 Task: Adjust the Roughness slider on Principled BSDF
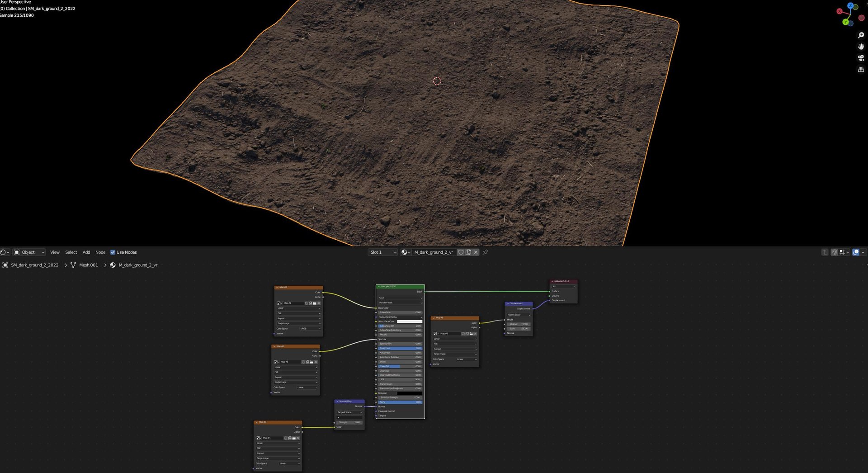click(x=400, y=348)
